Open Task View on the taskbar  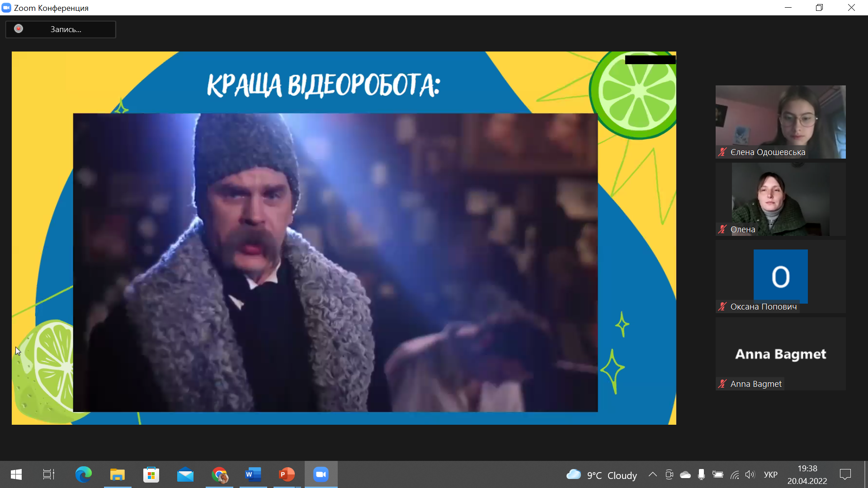coord(49,474)
